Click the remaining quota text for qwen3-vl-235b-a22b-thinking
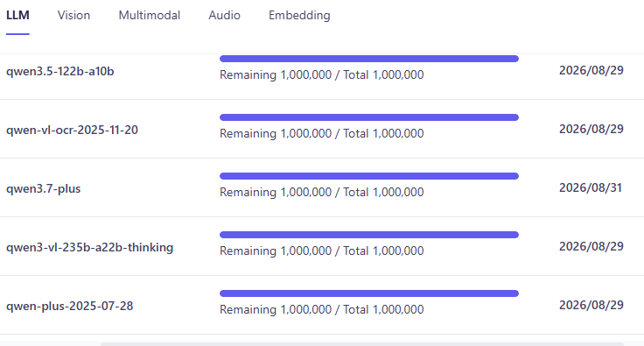The image size is (644, 346). [322, 251]
